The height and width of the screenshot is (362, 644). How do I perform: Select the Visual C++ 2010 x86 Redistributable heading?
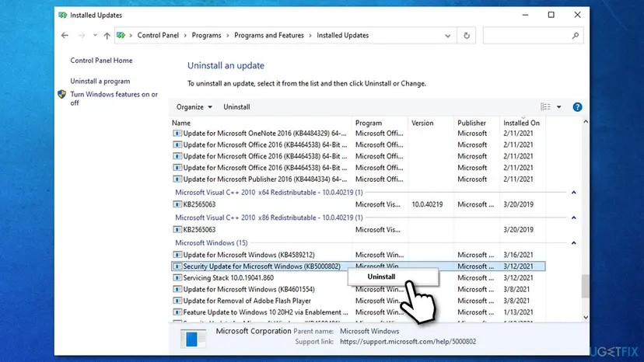coord(269,218)
